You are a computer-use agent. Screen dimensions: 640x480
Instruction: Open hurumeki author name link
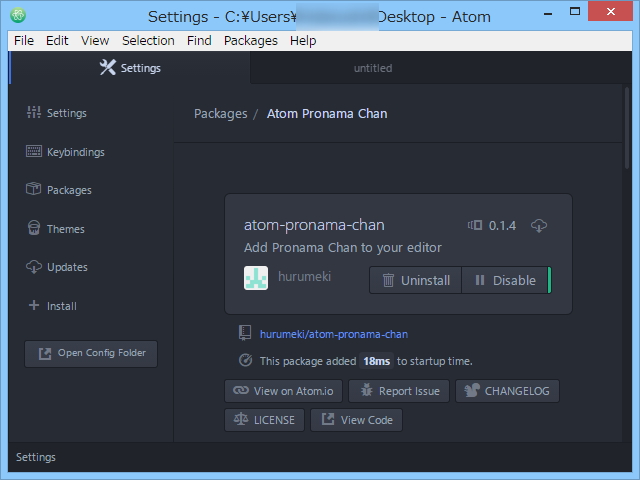coord(304,277)
